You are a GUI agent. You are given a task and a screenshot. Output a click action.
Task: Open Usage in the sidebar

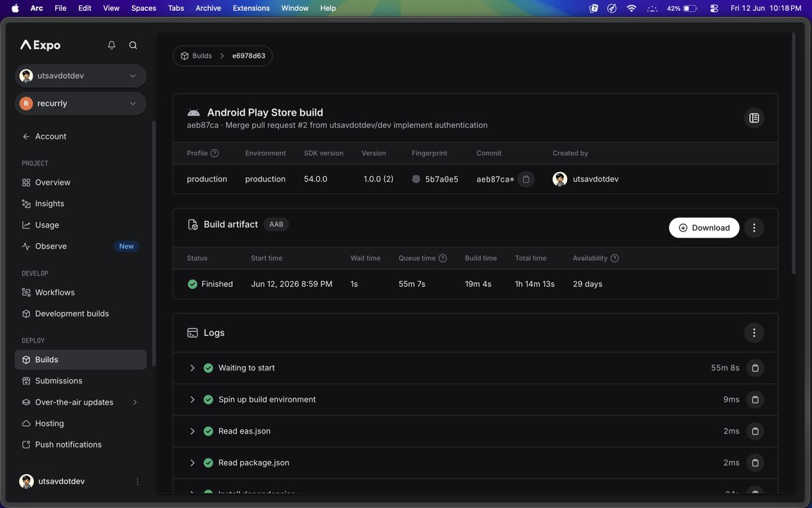point(81,225)
